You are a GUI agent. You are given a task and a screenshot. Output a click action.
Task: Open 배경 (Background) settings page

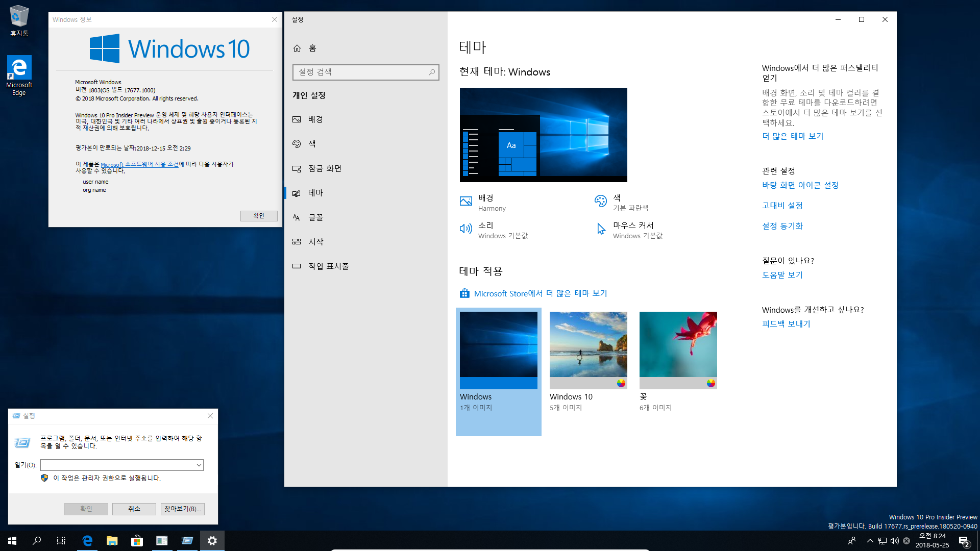click(365, 119)
